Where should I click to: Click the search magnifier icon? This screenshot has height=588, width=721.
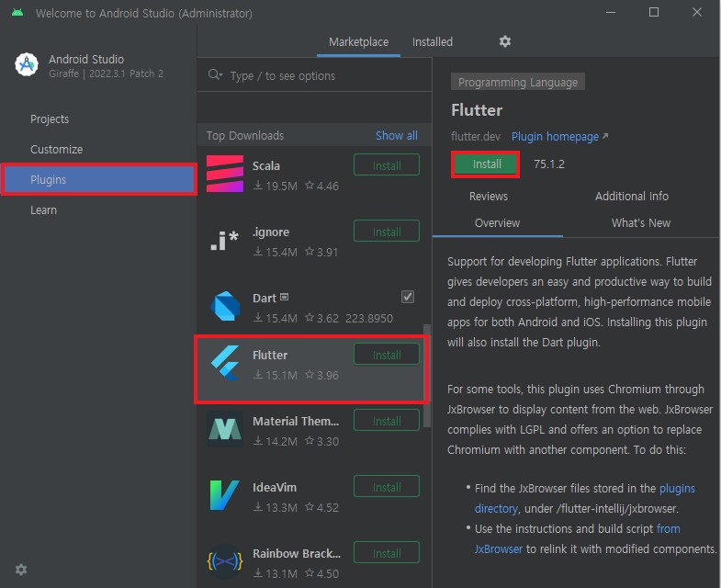(x=215, y=74)
